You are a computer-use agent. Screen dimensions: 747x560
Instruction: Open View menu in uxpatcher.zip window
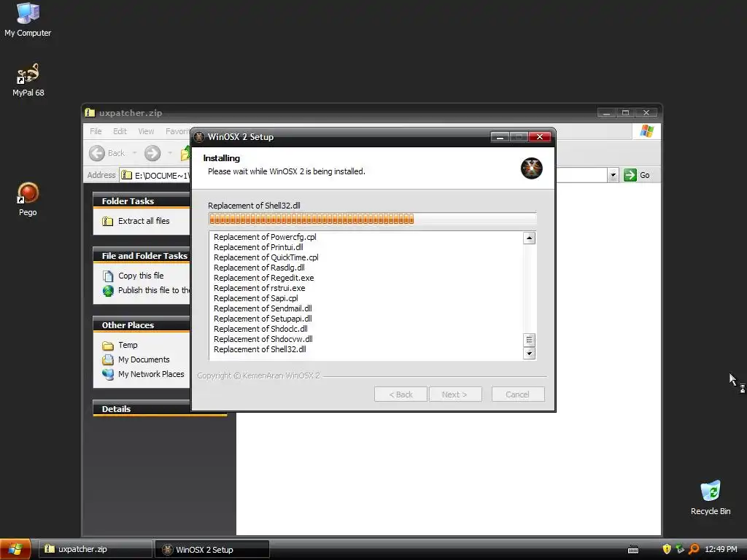click(x=146, y=131)
